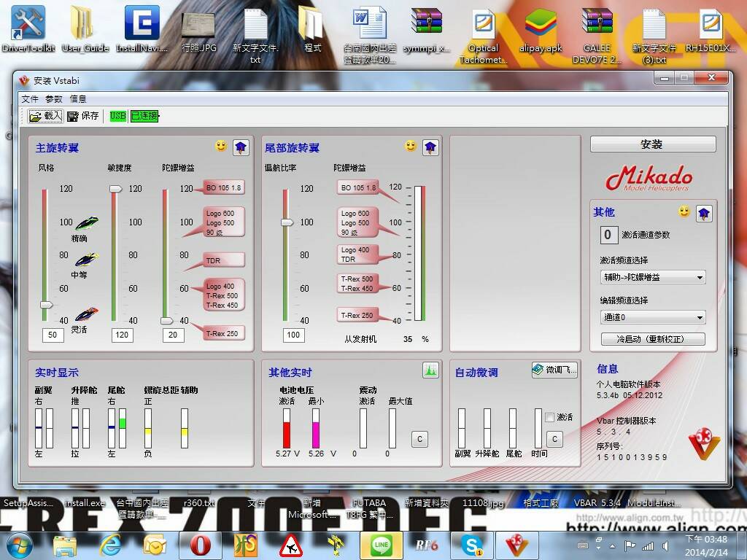
Task: Click the TDR preset label in 主旋转翼
Action: point(224,260)
